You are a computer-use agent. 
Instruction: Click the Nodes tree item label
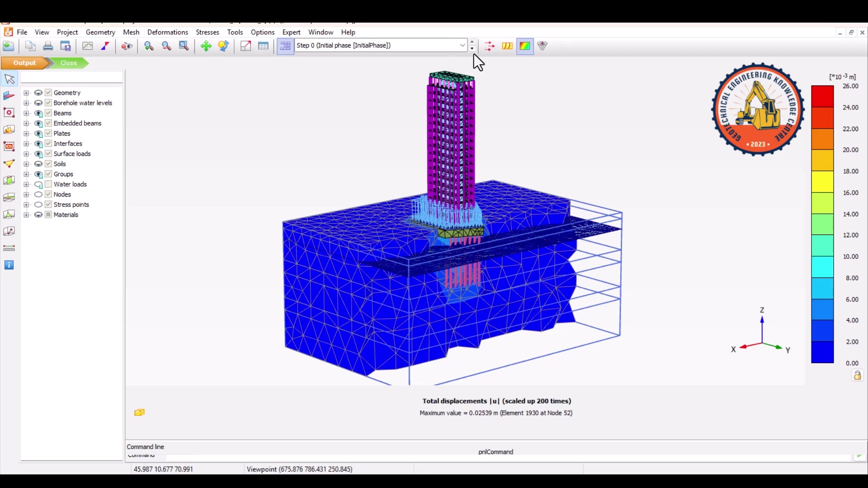coord(62,195)
